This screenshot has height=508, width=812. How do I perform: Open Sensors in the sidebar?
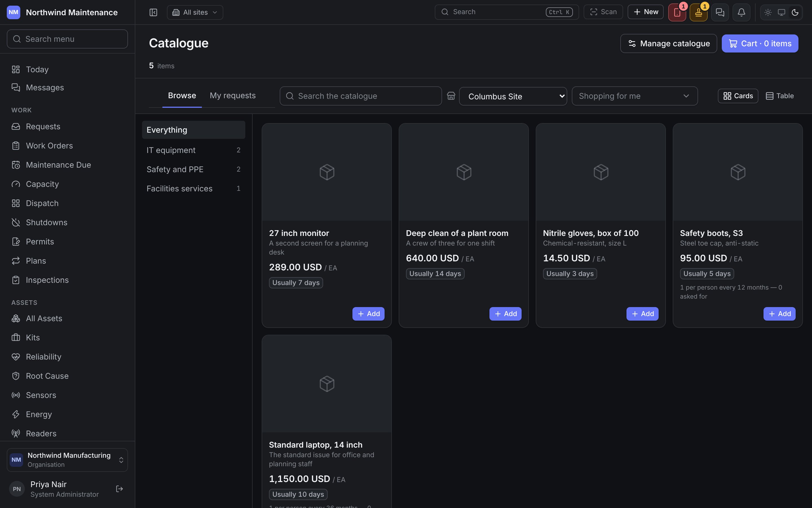coord(67,395)
